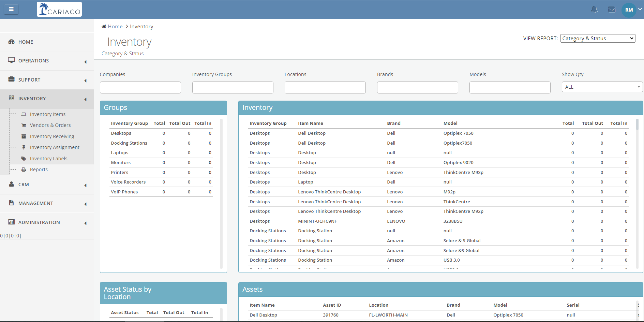Open the notifications bell icon
This screenshot has height=322, width=644.
594,10
